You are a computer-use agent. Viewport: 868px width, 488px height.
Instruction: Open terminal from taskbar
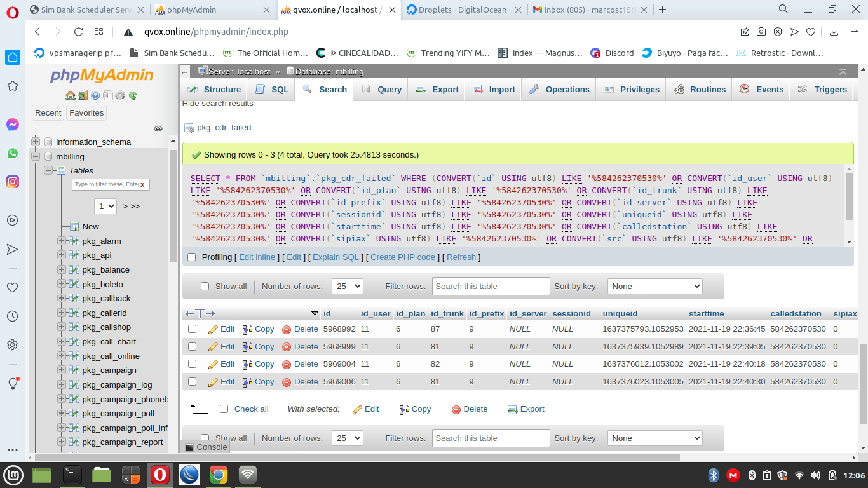point(72,475)
